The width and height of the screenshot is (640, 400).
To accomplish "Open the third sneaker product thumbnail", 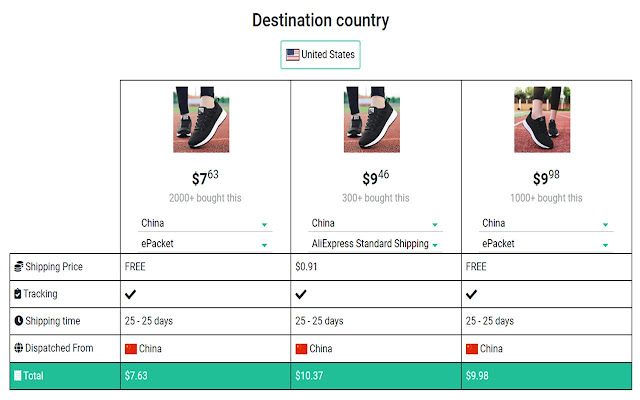I will coord(542,120).
